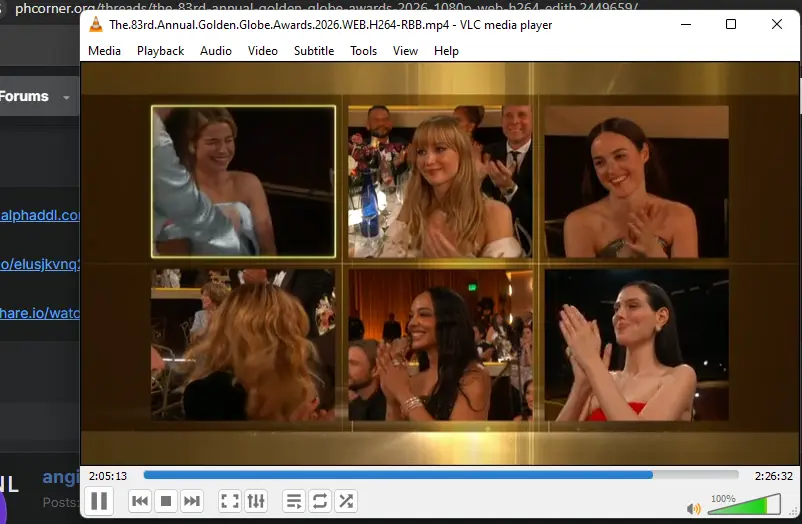Stop the video playback
Viewport: 802px width, 524px height.
click(166, 500)
